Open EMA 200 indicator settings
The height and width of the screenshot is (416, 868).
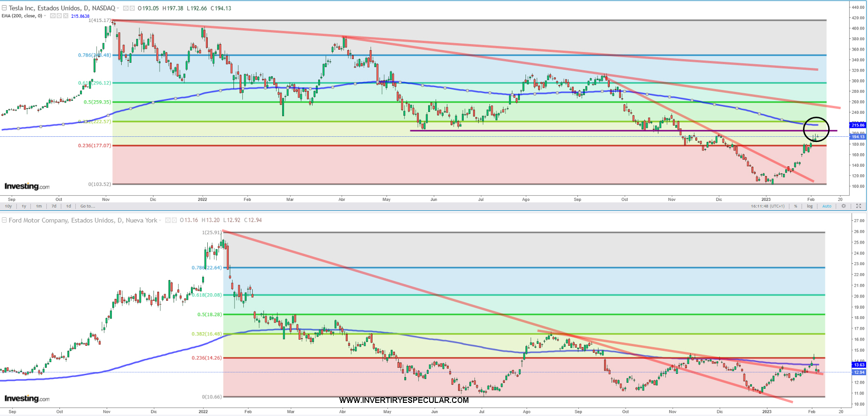59,16
